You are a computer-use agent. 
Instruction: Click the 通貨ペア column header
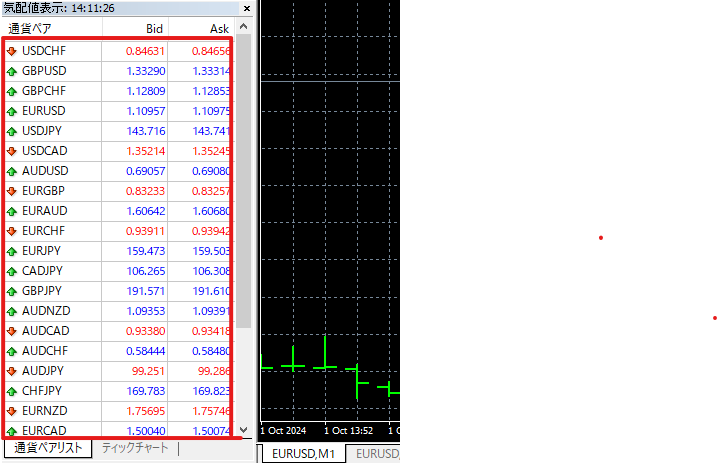[x=30, y=28]
